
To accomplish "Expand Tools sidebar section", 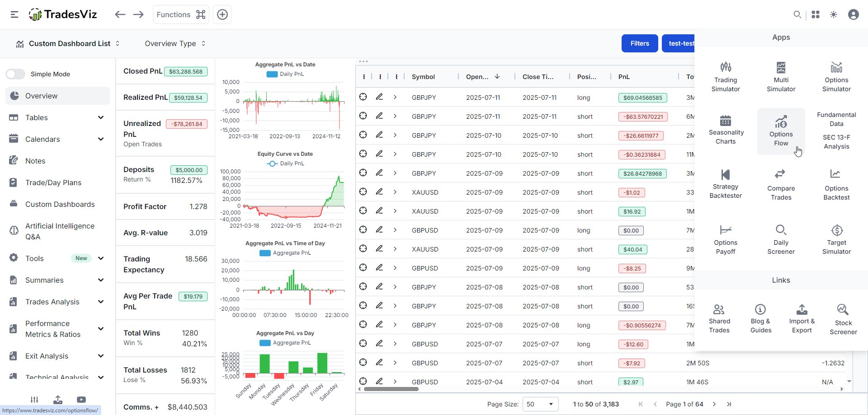I will (x=57, y=258).
